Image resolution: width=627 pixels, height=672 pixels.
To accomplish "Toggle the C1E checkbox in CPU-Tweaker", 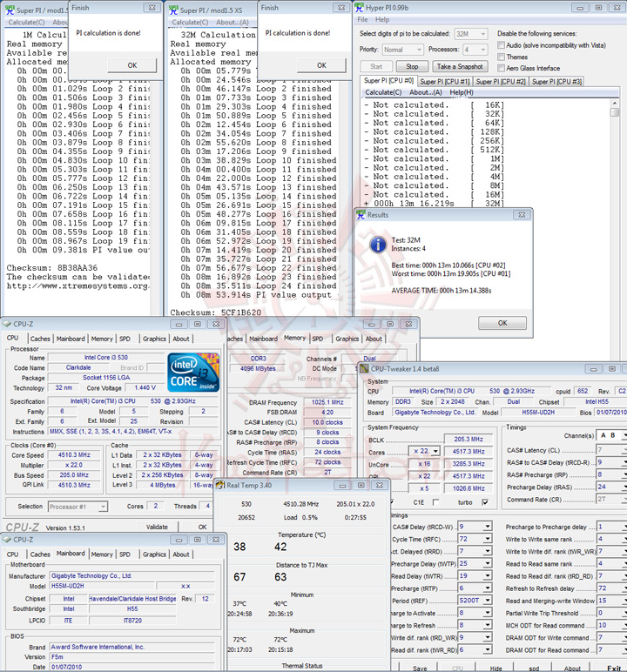I will (x=435, y=502).
